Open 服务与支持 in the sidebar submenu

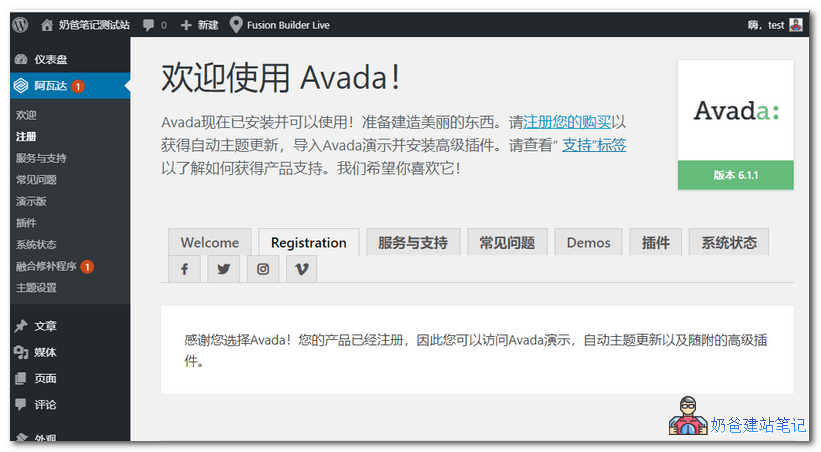[41, 158]
